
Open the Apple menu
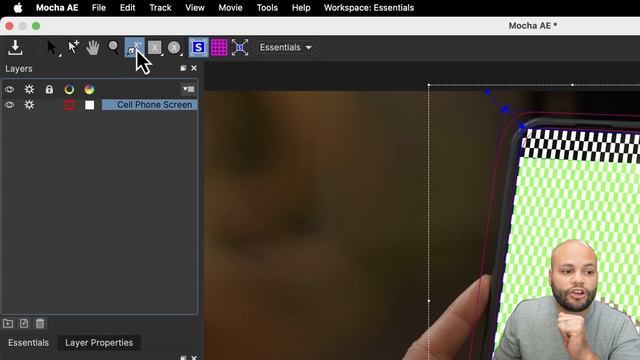click(x=18, y=8)
